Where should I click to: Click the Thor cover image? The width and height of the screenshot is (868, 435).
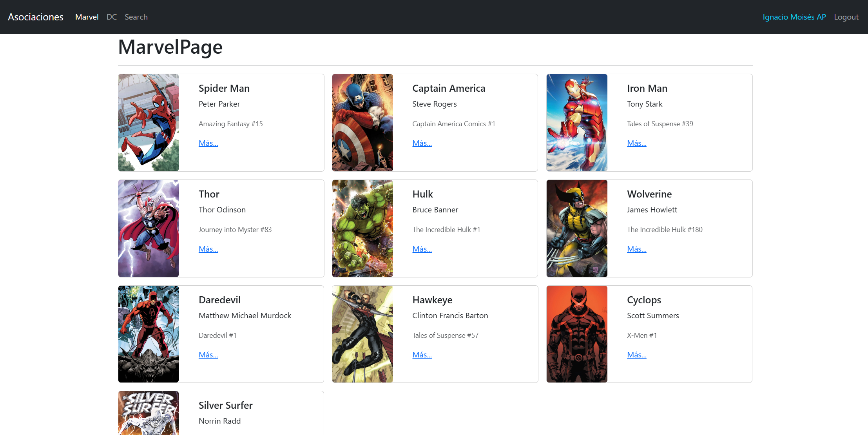coord(149,228)
